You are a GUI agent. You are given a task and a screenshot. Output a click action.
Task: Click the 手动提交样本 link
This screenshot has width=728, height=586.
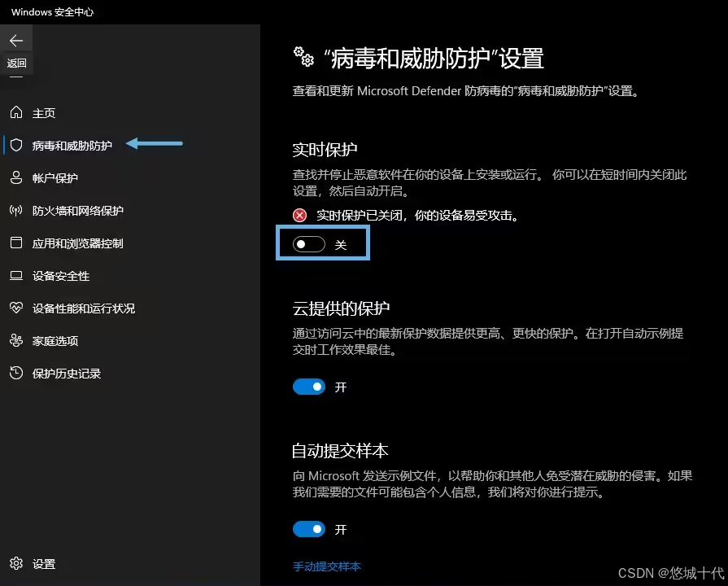[327, 566]
